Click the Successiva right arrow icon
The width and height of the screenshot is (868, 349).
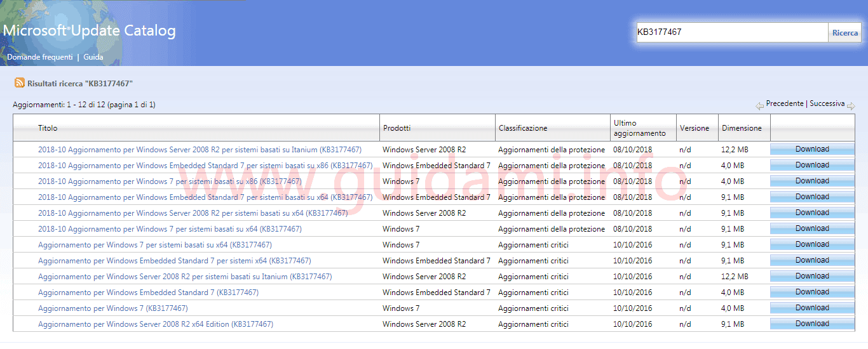[x=851, y=106]
